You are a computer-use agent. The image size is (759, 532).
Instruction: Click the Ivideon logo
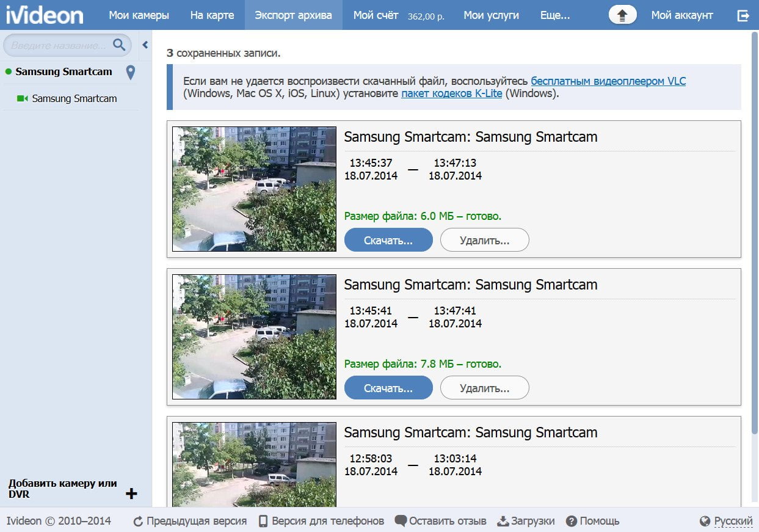(45, 15)
